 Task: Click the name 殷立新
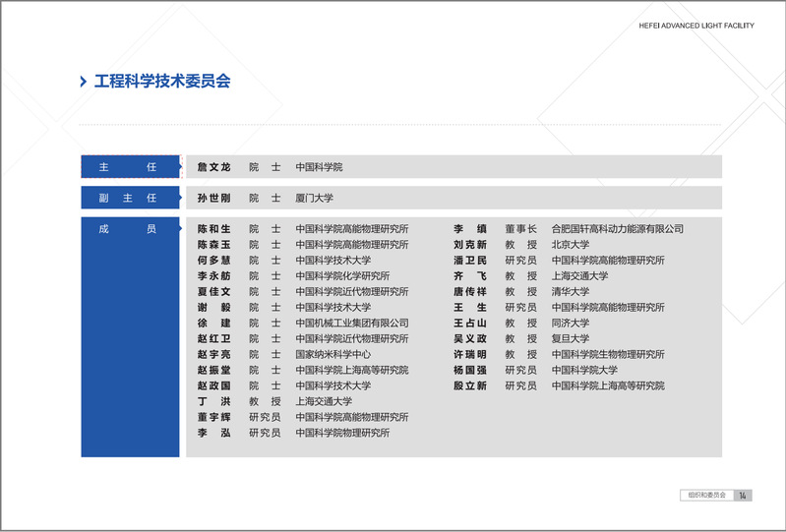[470, 385]
